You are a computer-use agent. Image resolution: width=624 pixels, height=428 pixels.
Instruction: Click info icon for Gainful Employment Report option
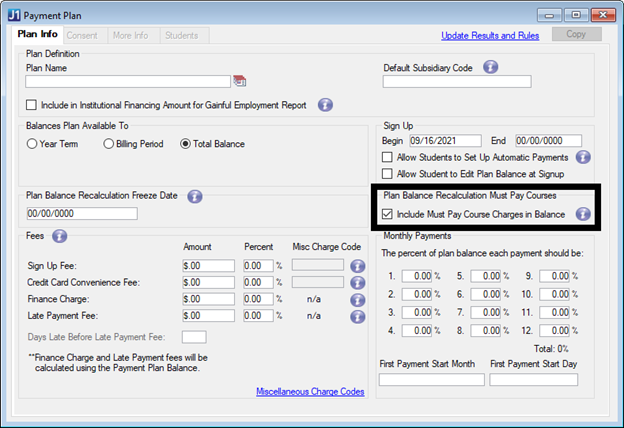[x=325, y=104]
